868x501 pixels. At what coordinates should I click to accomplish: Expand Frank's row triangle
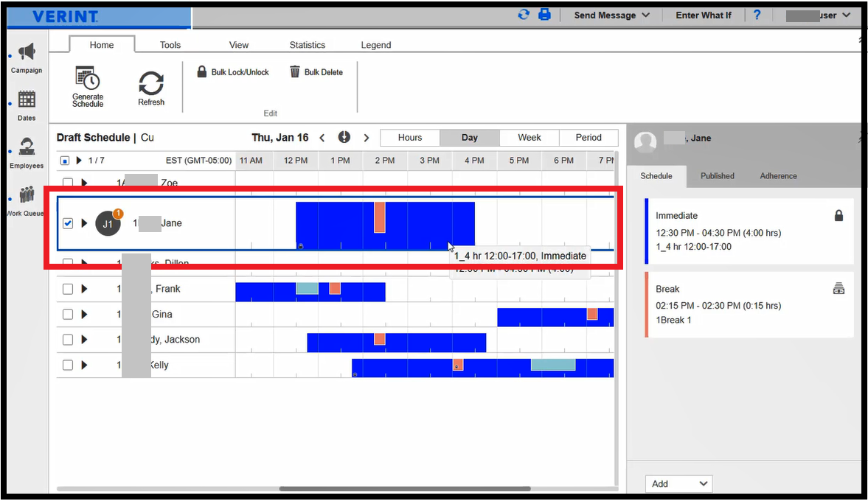[84, 289]
